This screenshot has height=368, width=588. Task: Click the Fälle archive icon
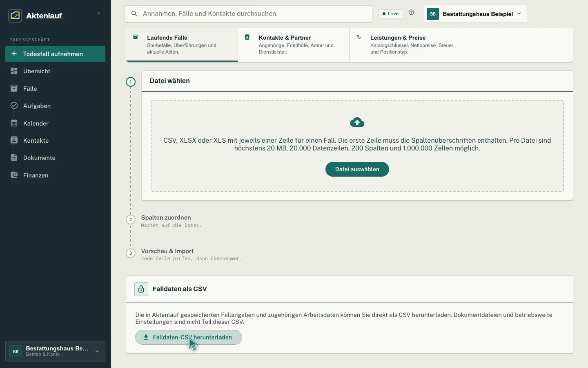[14, 88]
